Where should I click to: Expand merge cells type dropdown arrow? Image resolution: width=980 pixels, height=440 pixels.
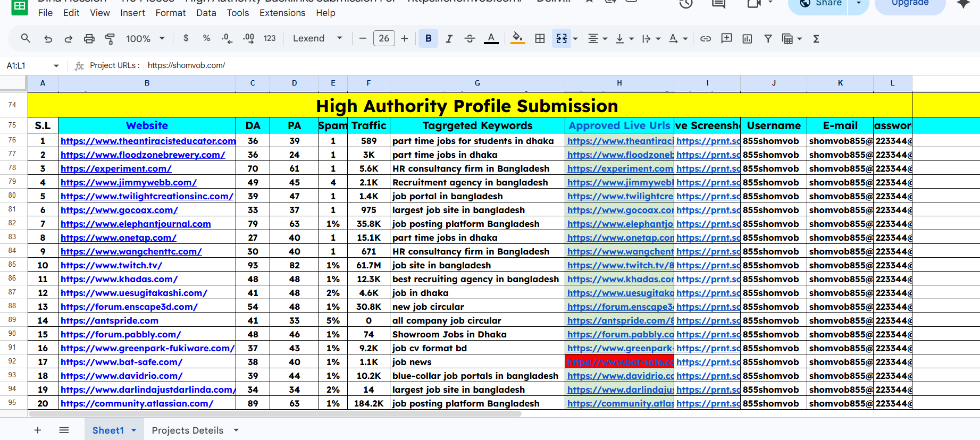coord(575,38)
